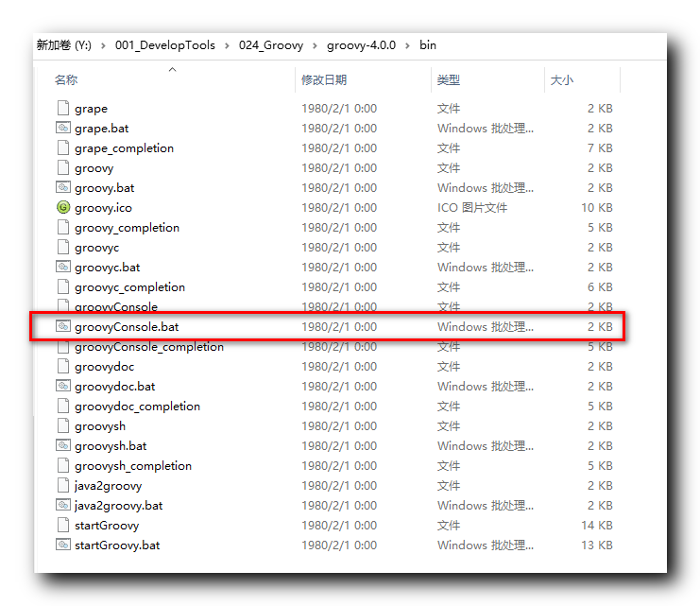Click the groovysh_completion file icon
Image resolution: width=700 pixels, height=606 pixels.
coord(63,465)
